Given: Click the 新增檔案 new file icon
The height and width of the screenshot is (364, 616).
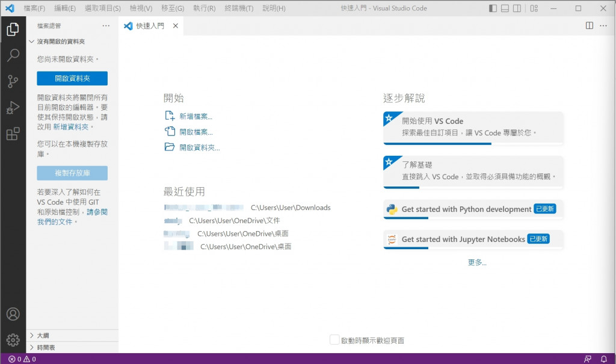Looking at the screenshot, I should pyautogui.click(x=170, y=116).
